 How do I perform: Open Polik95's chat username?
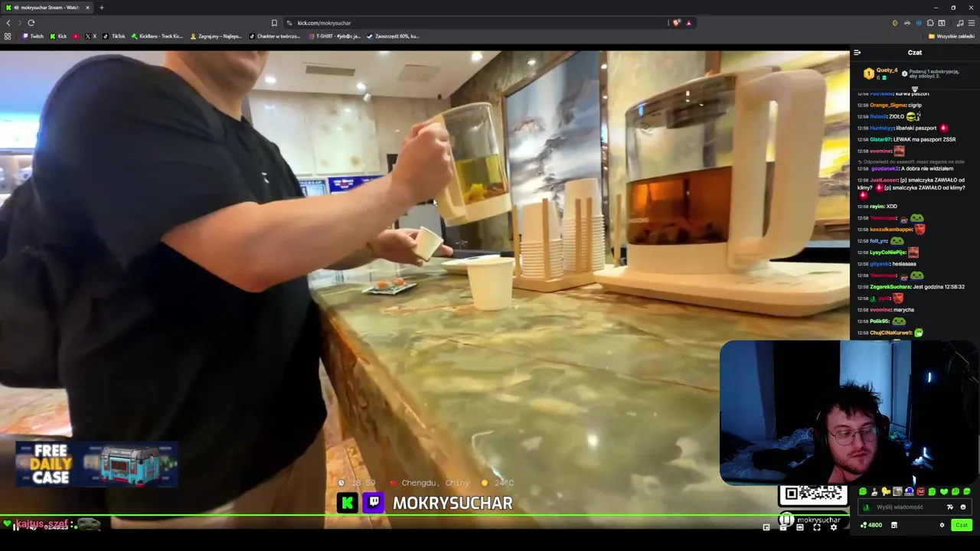pos(879,321)
